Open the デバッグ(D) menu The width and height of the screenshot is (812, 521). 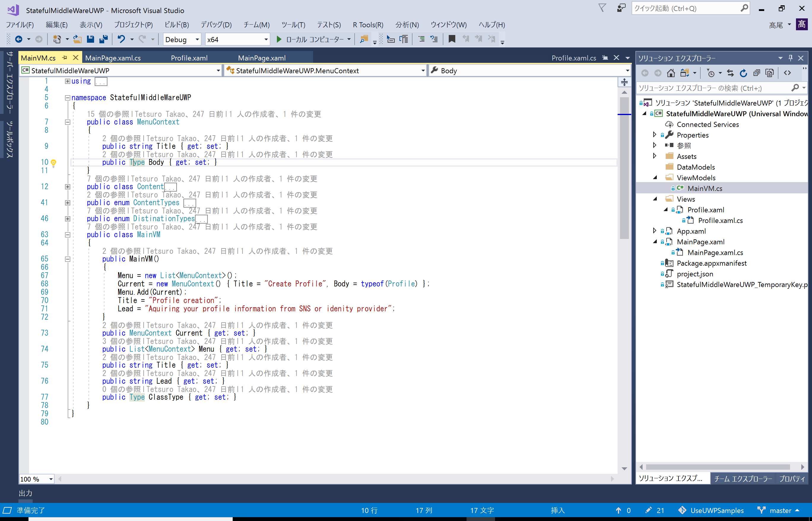click(x=216, y=25)
